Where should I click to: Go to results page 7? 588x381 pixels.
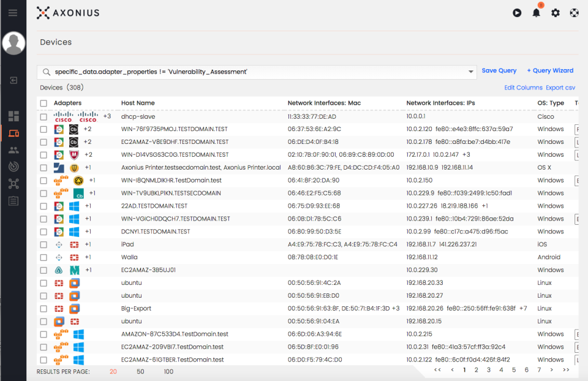[539, 370]
